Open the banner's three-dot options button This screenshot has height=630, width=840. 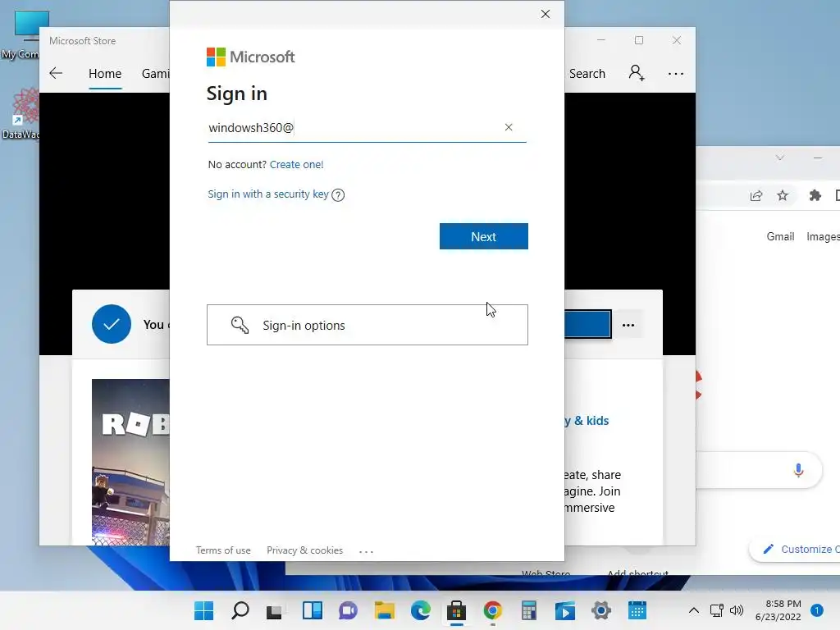[x=628, y=325]
